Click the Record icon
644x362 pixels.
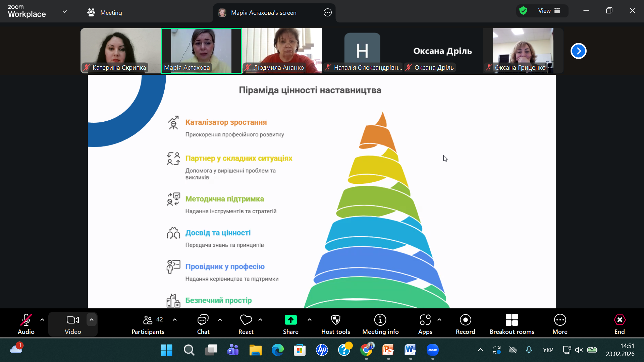(x=465, y=320)
